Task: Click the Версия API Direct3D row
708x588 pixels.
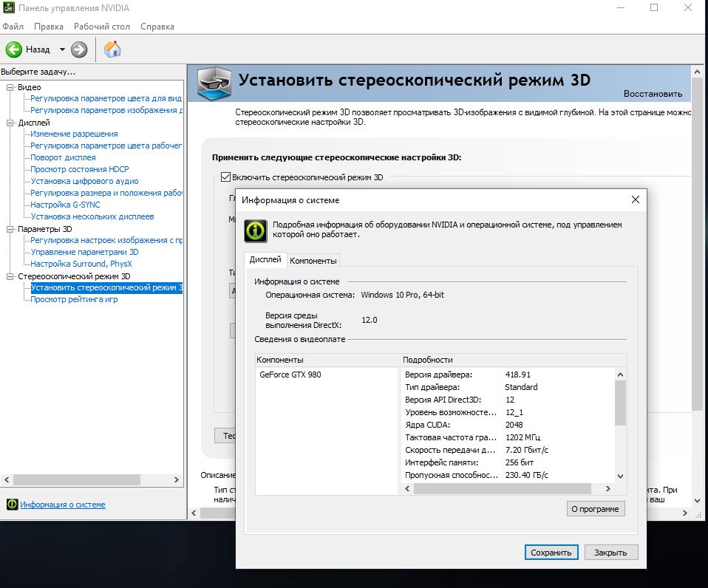Action: 507,400
